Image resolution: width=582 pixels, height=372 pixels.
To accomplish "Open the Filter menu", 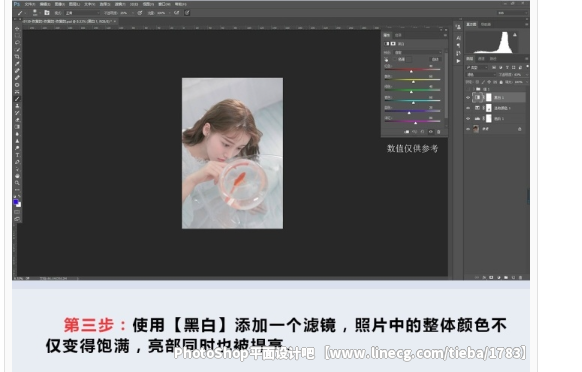I will [x=120, y=4].
